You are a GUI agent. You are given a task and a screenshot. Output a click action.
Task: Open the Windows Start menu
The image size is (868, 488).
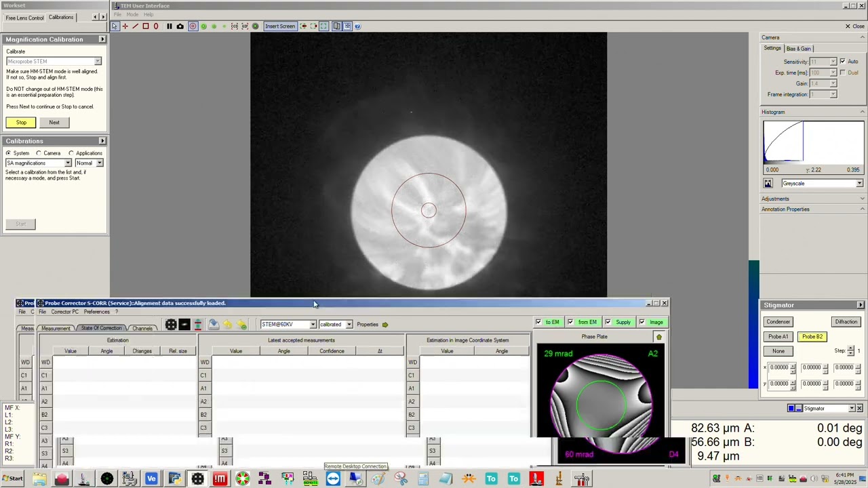tap(12, 479)
